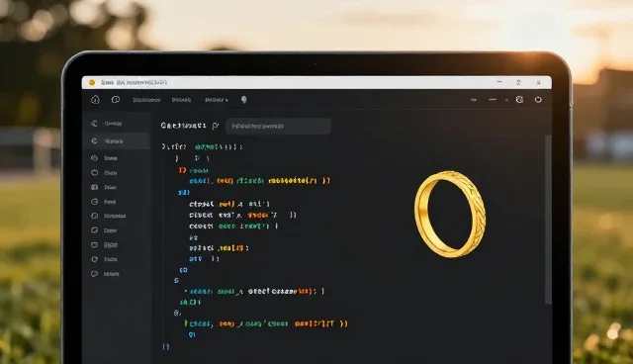Maximize the application window
This screenshot has height=364, width=633.
coord(518,82)
